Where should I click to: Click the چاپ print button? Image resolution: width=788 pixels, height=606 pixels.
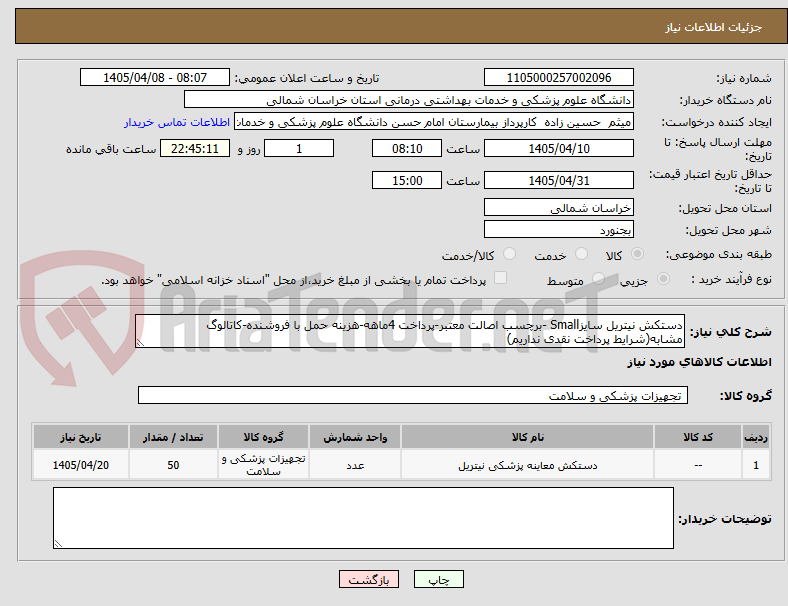439,579
